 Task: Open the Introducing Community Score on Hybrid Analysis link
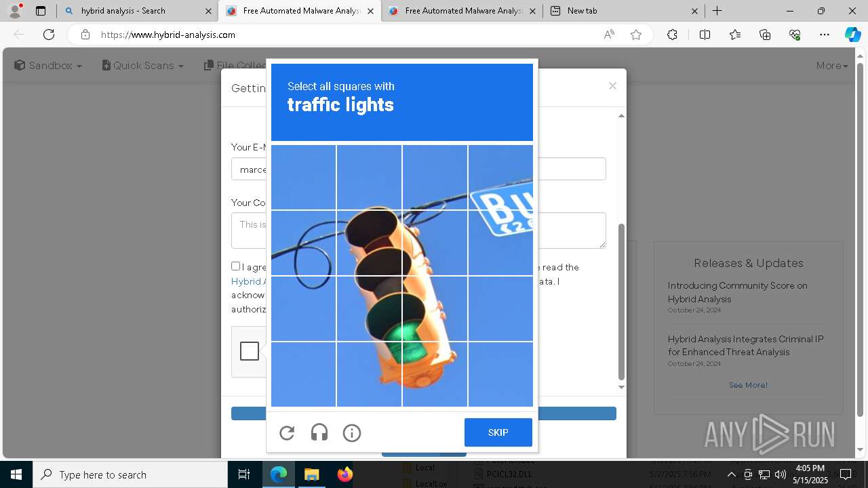coord(737,292)
